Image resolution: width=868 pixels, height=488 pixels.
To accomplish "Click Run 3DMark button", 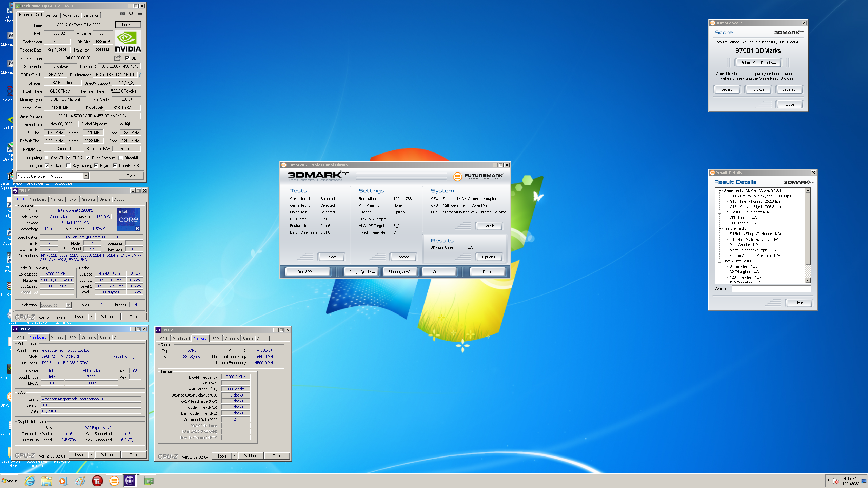I will pyautogui.click(x=308, y=272).
